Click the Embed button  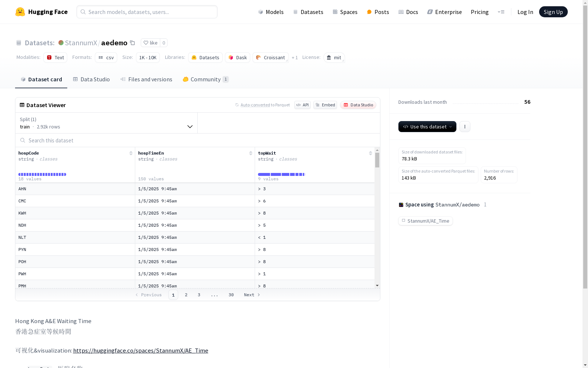pyautogui.click(x=325, y=105)
